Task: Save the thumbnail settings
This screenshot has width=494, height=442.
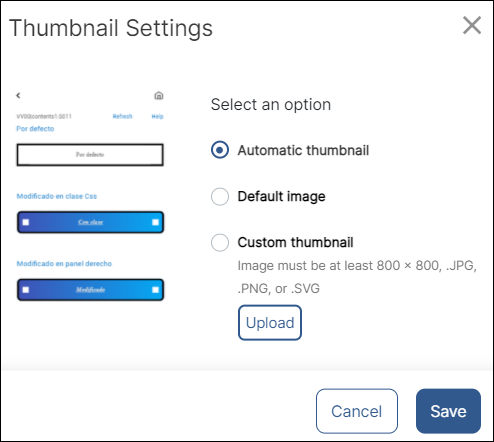Action: click(448, 411)
